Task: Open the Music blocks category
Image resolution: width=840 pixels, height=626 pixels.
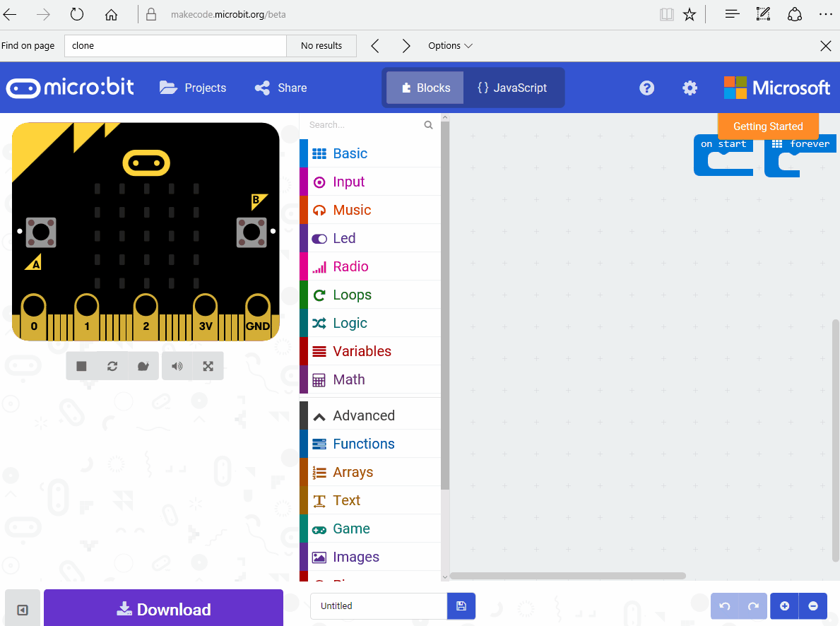Action: pos(351,210)
